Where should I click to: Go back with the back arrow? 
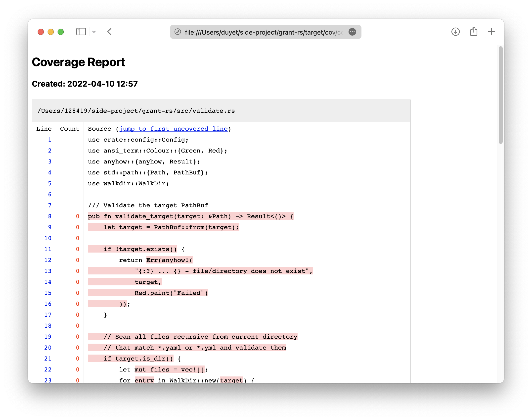110,32
